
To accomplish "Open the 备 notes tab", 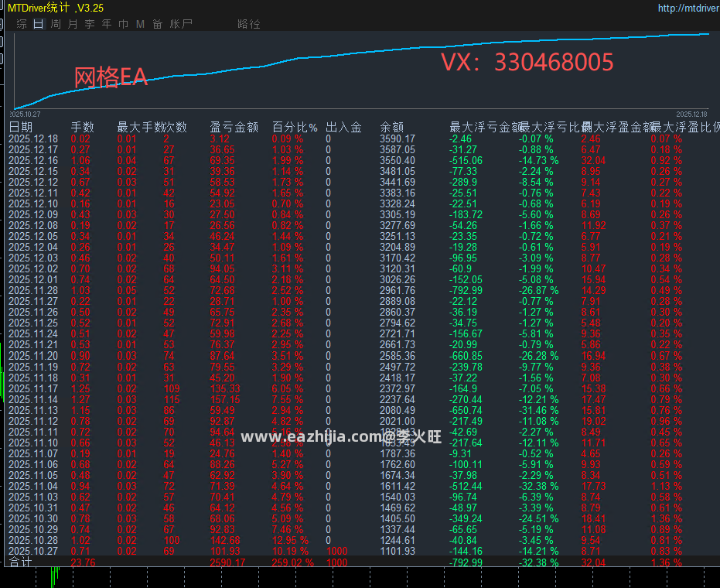I will pyautogui.click(x=158, y=24).
